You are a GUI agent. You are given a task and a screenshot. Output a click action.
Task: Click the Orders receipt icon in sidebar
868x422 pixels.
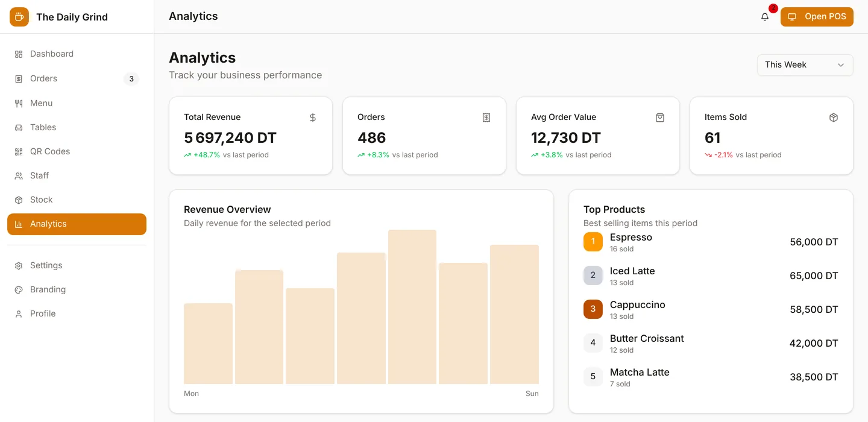(x=19, y=79)
